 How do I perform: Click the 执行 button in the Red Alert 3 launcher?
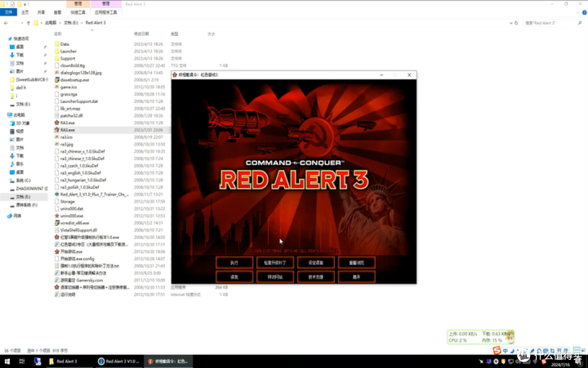[x=234, y=262]
